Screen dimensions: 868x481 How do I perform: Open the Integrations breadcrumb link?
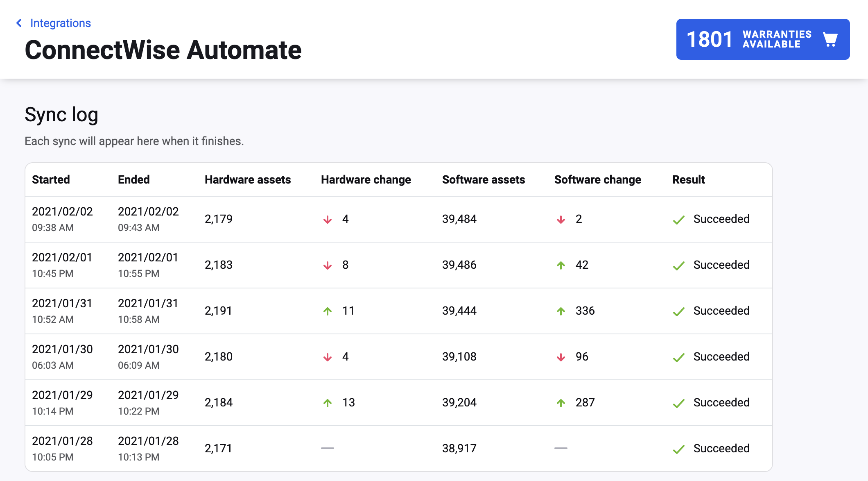[60, 23]
